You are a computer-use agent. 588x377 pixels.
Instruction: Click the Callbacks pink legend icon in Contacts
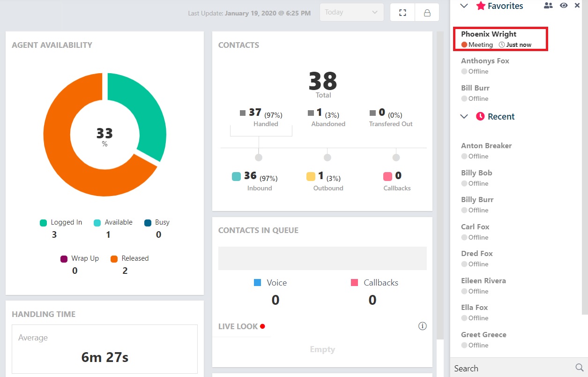click(x=387, y=176)
